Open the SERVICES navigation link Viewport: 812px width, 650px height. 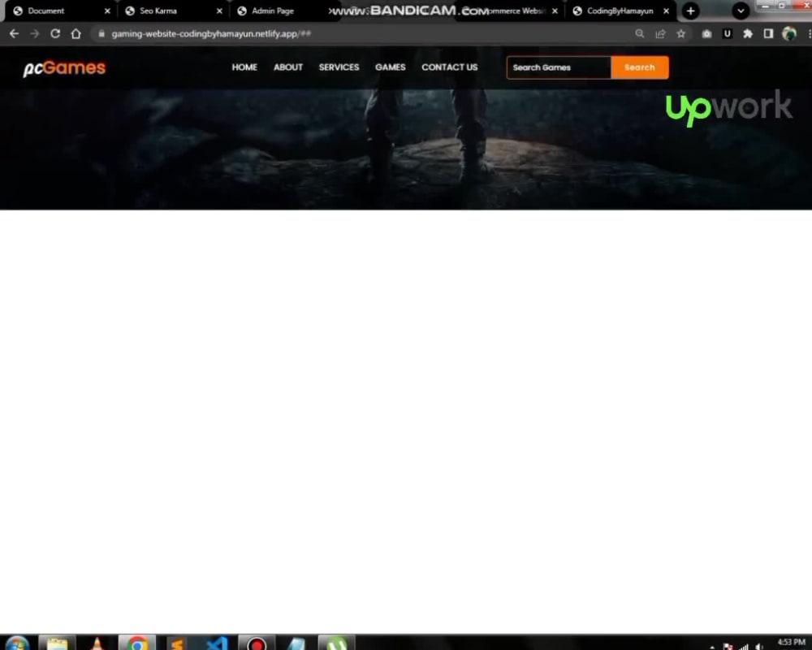[x=339, y=67]
